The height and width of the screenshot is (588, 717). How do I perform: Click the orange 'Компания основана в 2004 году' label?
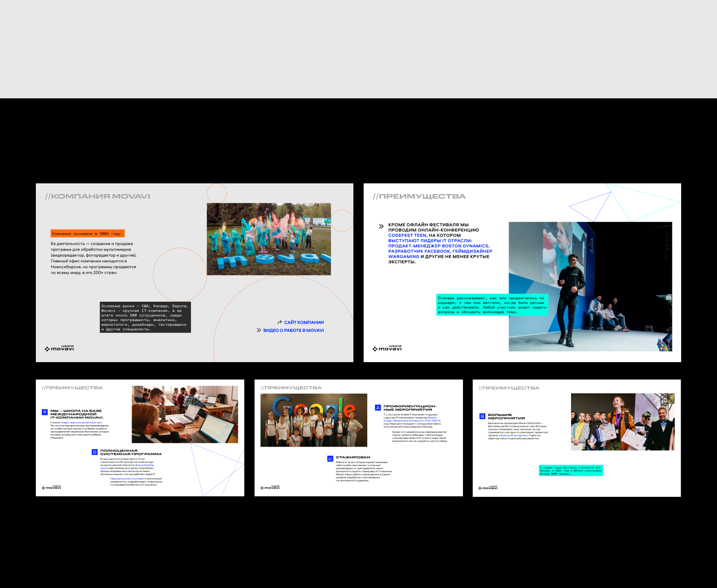(88, 234)
